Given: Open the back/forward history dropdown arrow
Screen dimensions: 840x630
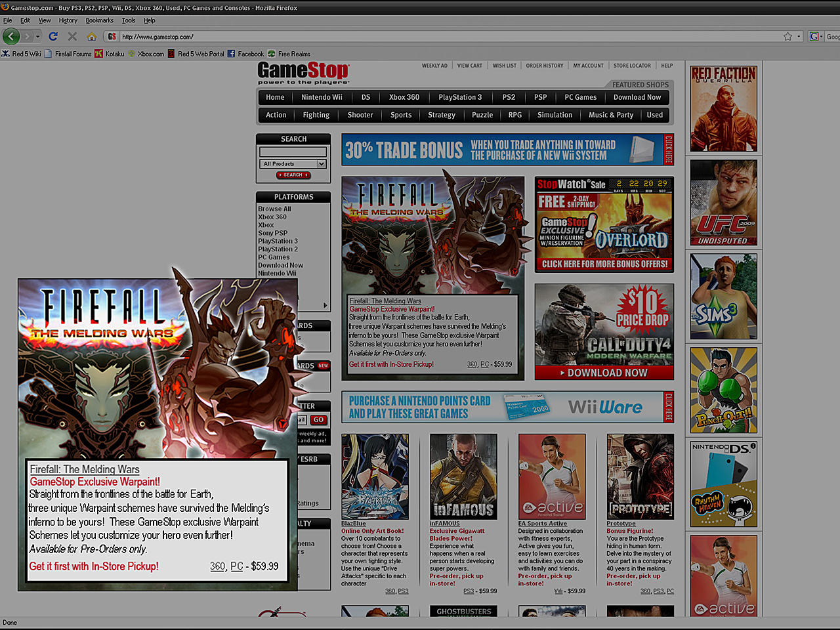Looking at the screenshot, I should (x=38, y=37).
